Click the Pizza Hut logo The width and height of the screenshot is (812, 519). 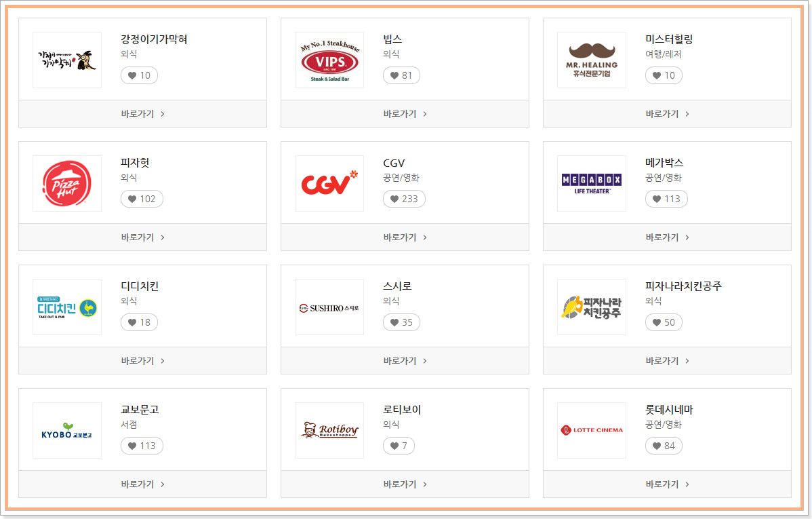pos(67,184)
